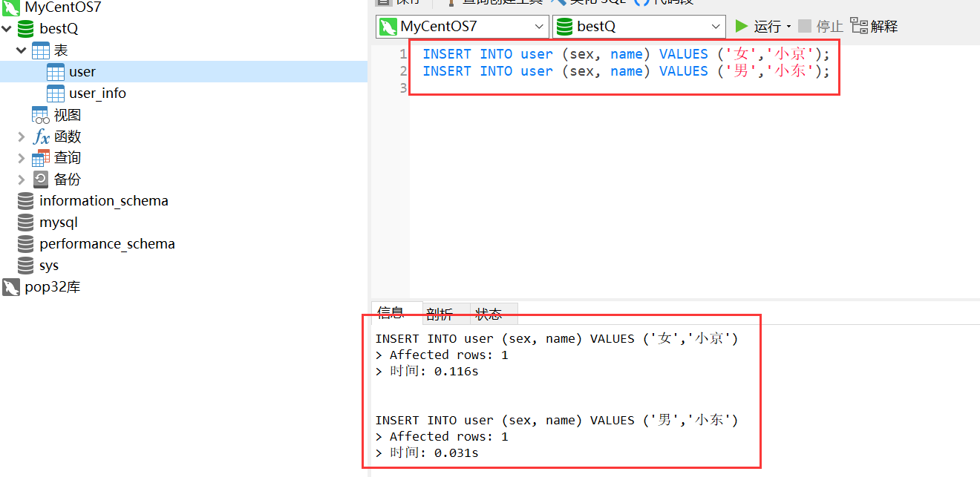Screen dimensions: 980x477
Task: Click the Explain (解释) icon
Action: (x=859, y=26)
